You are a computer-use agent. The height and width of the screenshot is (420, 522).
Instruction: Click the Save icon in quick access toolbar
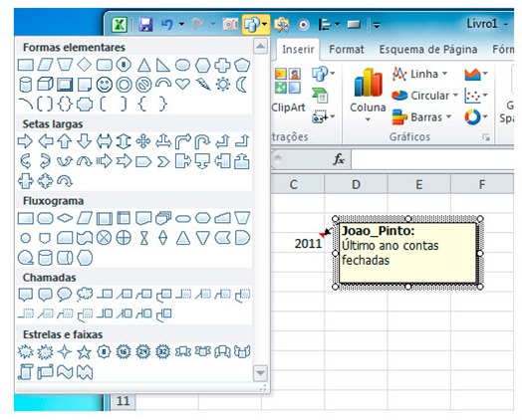coord(145,25)
